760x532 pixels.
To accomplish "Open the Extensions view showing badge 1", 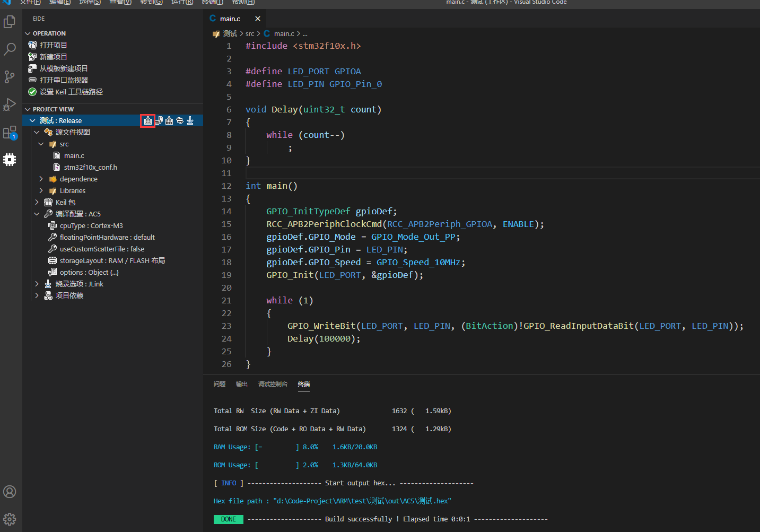I will coord(10,132).
